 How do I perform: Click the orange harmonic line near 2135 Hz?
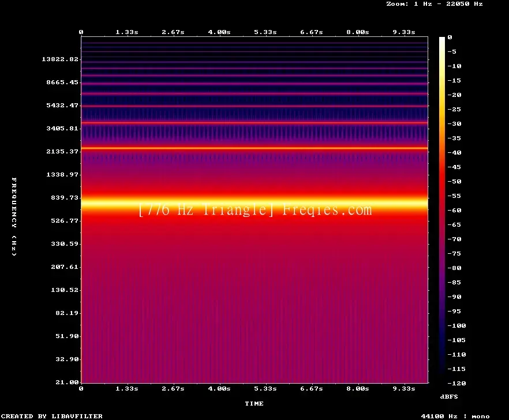pos(254,148)
